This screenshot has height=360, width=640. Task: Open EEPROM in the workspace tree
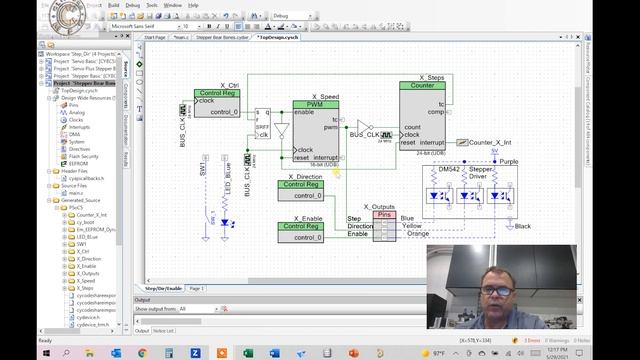tap(78, 164)
